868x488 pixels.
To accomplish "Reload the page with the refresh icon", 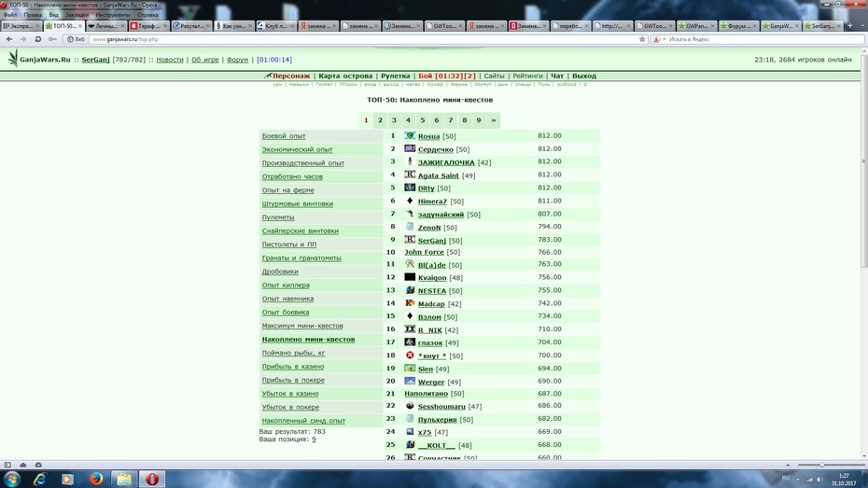I will tap(37, 39).
